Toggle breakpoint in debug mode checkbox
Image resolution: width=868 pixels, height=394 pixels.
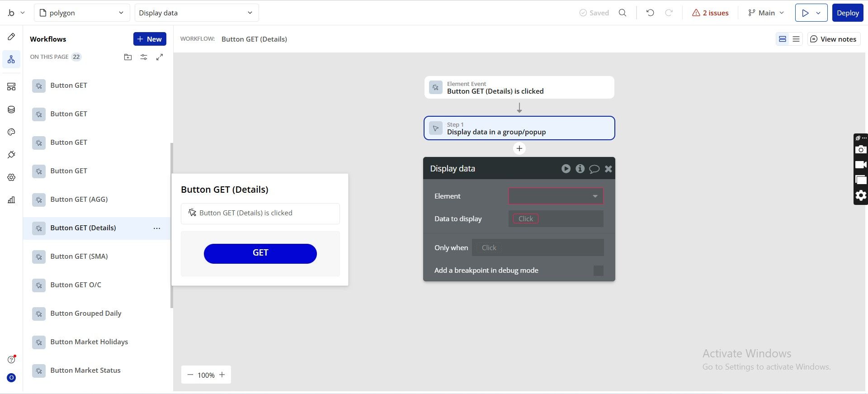click(x=598, y=271)
